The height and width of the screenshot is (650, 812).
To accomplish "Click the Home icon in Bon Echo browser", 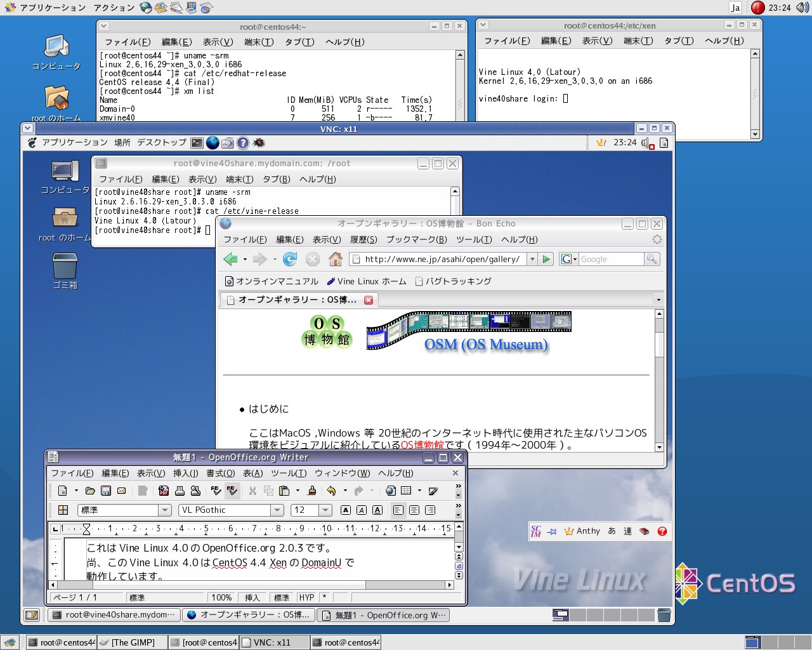I will (336, 259).
